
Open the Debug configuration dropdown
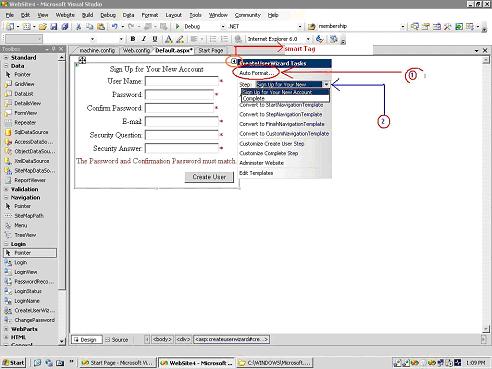(x=223, y=26)
